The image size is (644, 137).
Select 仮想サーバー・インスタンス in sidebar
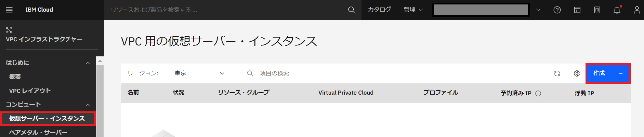click(x=47, y=119)
